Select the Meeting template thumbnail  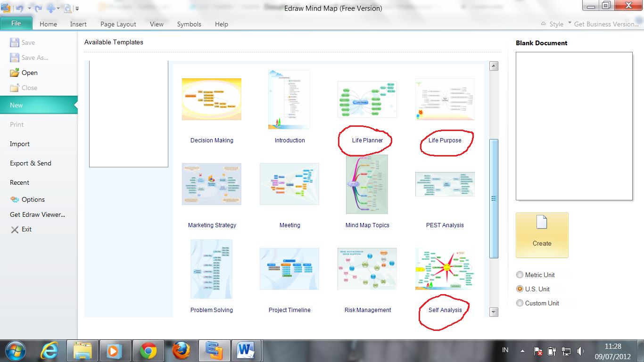coord(289,184)
